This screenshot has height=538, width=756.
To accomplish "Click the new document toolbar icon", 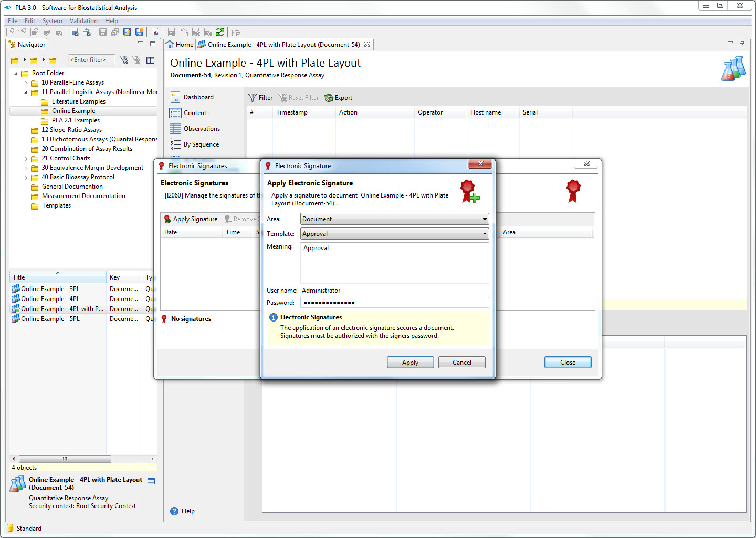I will [10, 32].
